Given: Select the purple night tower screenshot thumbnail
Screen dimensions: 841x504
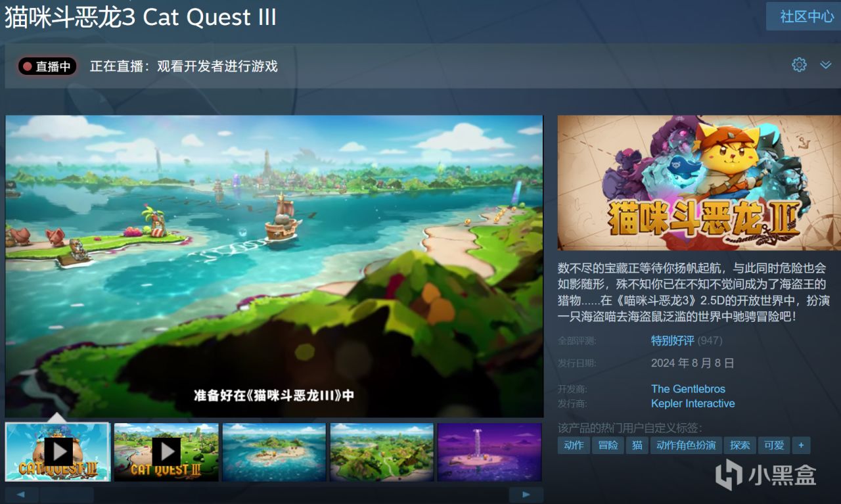Looking at the screenshot, I should pos(489,452).
